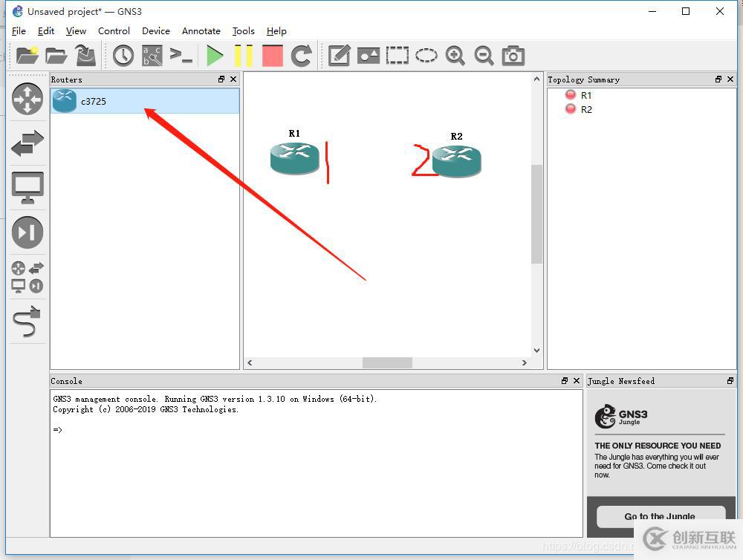
Task: Click the Insert a picture icon
Action: coord(369,56)
